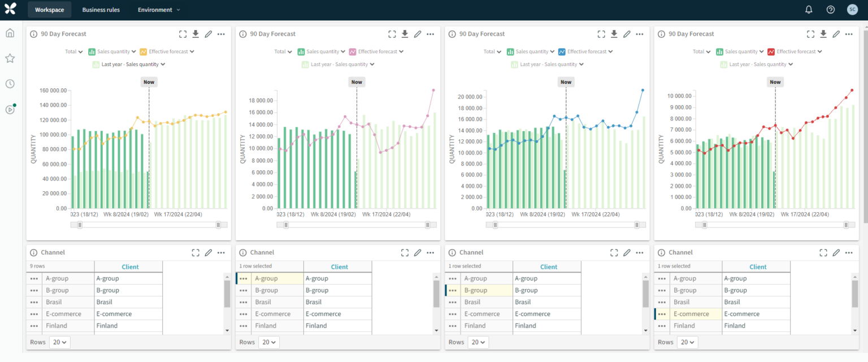Edit the second 90 Day Forecast with the pencil
The height and width of the screenshot is (362, 868).
coord(418,34)
